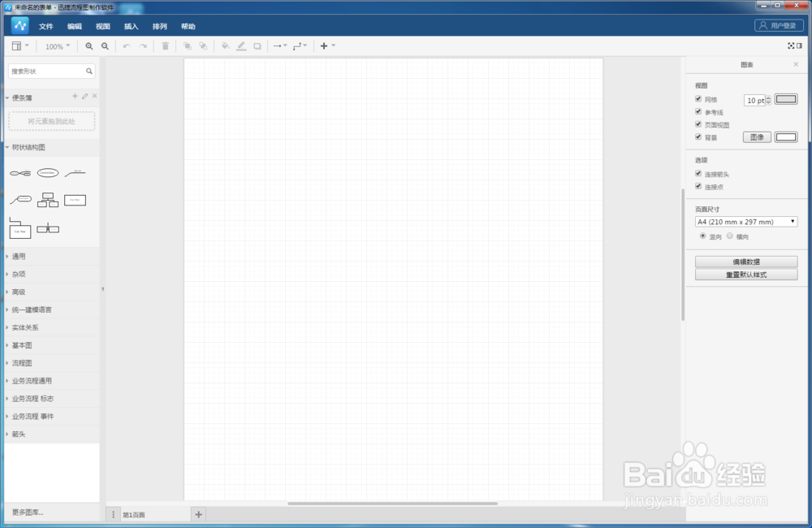The image size is (812, 528).
Task: Open the 帮助 menu
Action: 188,27
